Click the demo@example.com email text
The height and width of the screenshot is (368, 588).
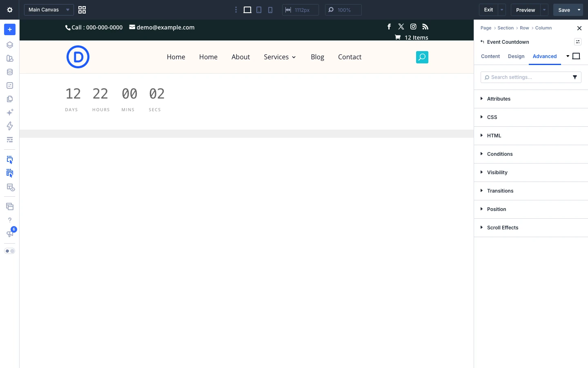point(165,27)
